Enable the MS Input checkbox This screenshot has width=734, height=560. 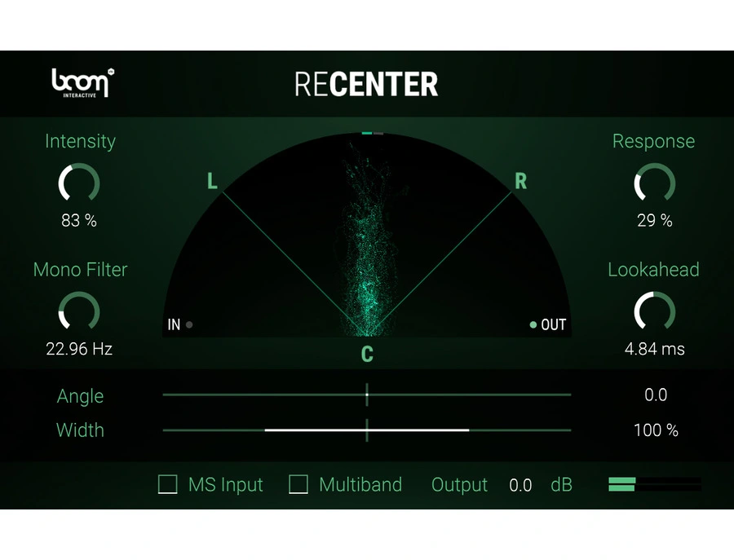(x=167, y=484)
